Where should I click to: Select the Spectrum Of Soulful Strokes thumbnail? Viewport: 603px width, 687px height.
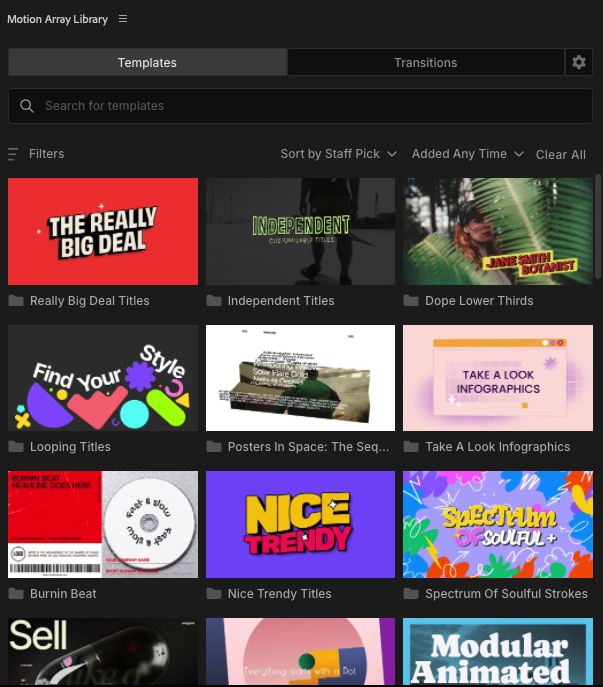497,524
